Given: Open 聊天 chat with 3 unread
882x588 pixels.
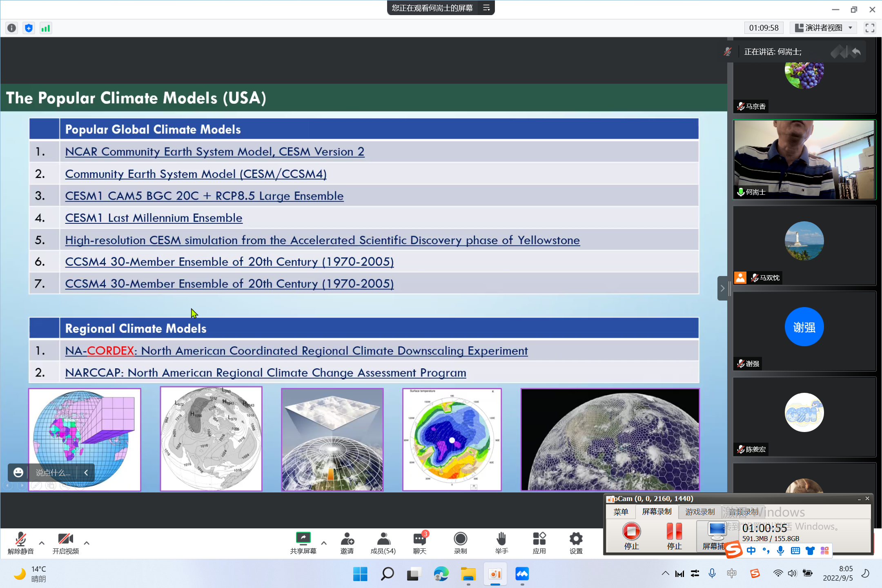Looking at the screenshot, I should tap(420, 543).
